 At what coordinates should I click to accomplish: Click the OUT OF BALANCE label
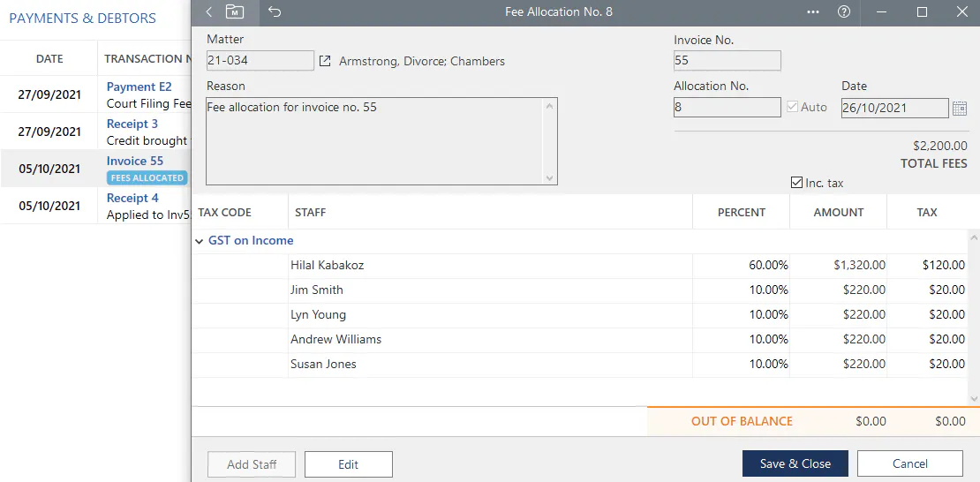(x=742, y=421)
